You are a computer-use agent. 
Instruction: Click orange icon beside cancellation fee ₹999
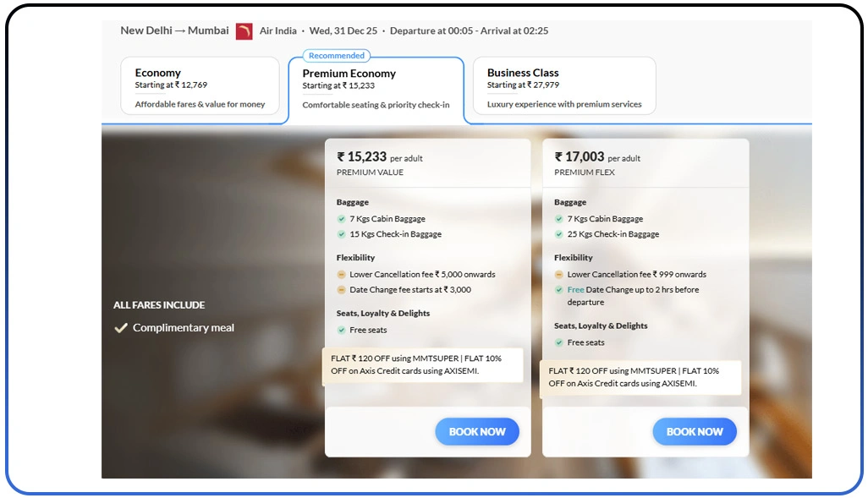click(x=559, y=275)
